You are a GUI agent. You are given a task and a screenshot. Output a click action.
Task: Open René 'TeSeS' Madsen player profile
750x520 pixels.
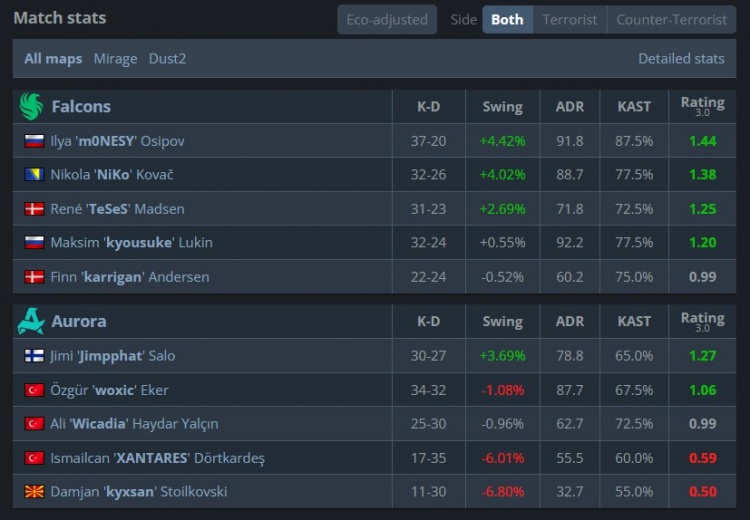point(117,209)
